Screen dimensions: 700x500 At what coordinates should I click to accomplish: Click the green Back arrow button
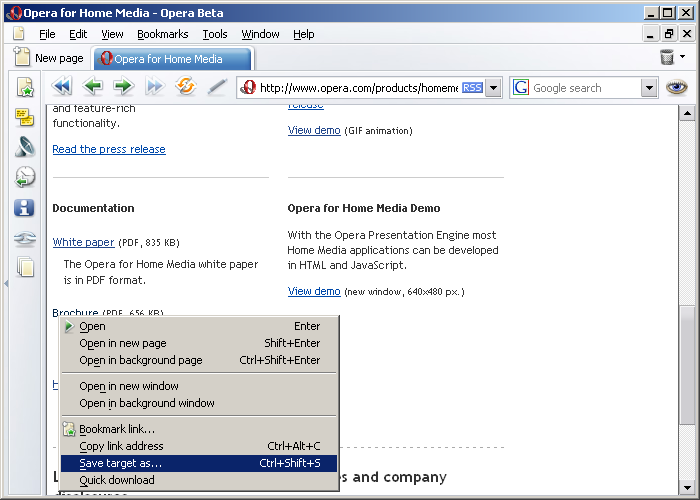92,87
